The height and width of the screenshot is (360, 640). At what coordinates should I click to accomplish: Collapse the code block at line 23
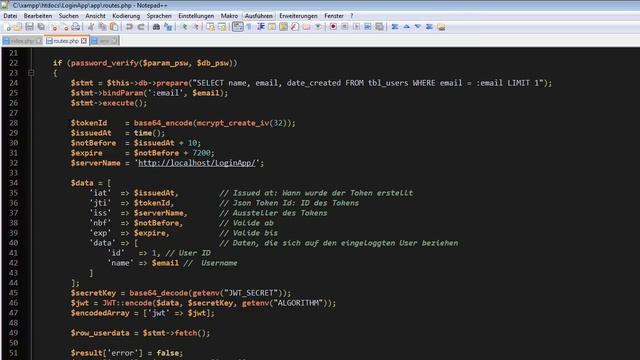tap(31, 73)
